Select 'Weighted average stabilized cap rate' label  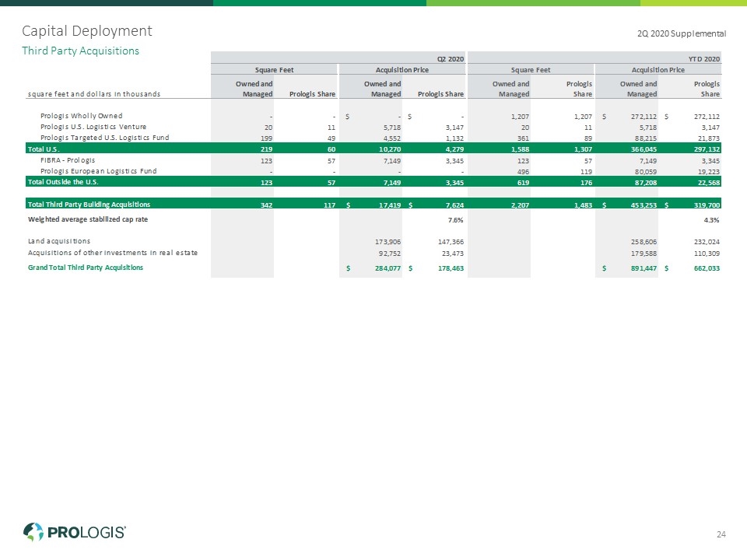pos(88,219)
